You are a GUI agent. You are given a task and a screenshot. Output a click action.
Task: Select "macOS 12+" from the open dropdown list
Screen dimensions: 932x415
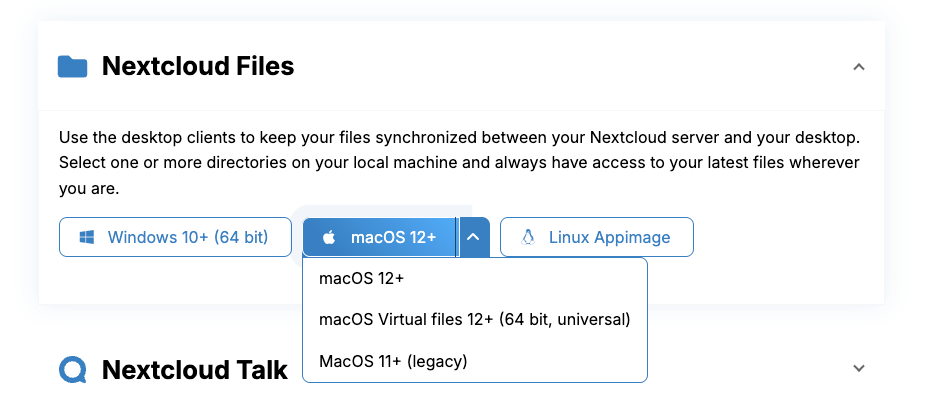tap(361, 278)
